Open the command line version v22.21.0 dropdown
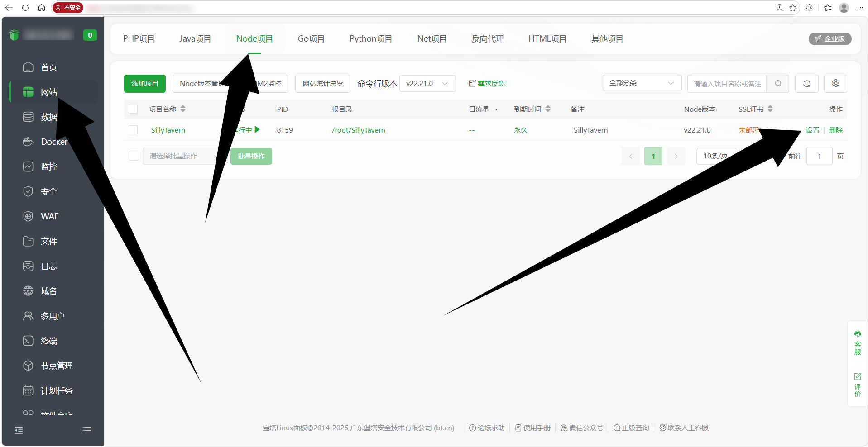This screenshot has height=447, width=868. click(x=427, y=84)
